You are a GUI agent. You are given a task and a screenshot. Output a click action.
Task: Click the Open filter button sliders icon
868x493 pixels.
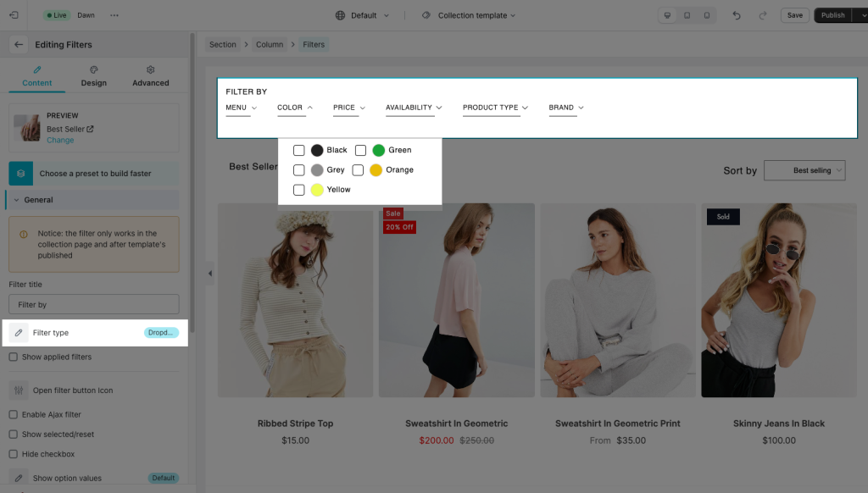click(19, 391)
